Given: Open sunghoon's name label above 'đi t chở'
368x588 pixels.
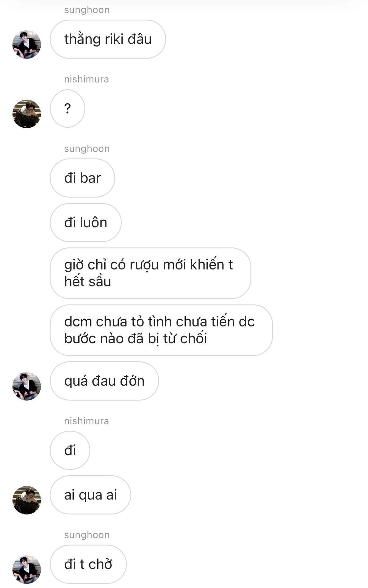Looking at the screenshot, I should pos(87,535).
